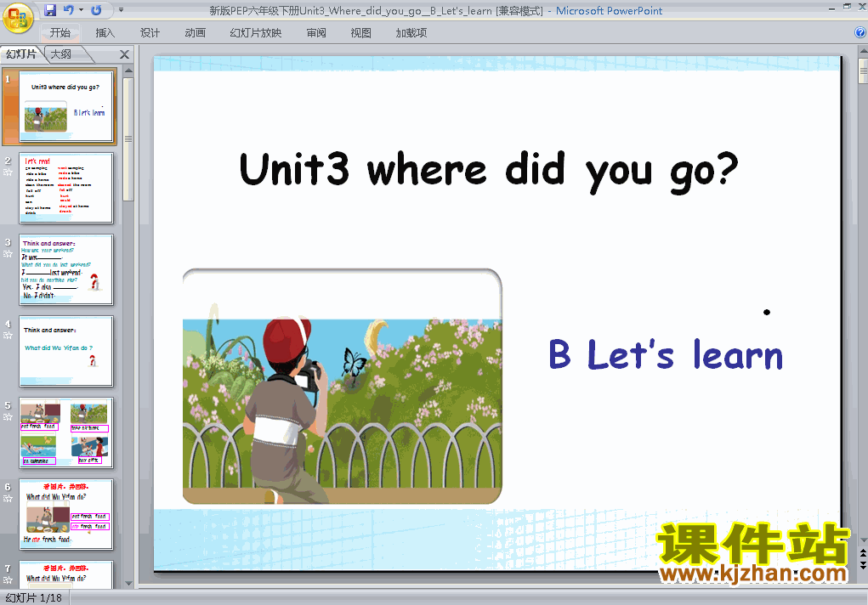Screen dimensions: 868x605
Task: Close the slide thumbnail pane
Action: (x=125, y=54)
